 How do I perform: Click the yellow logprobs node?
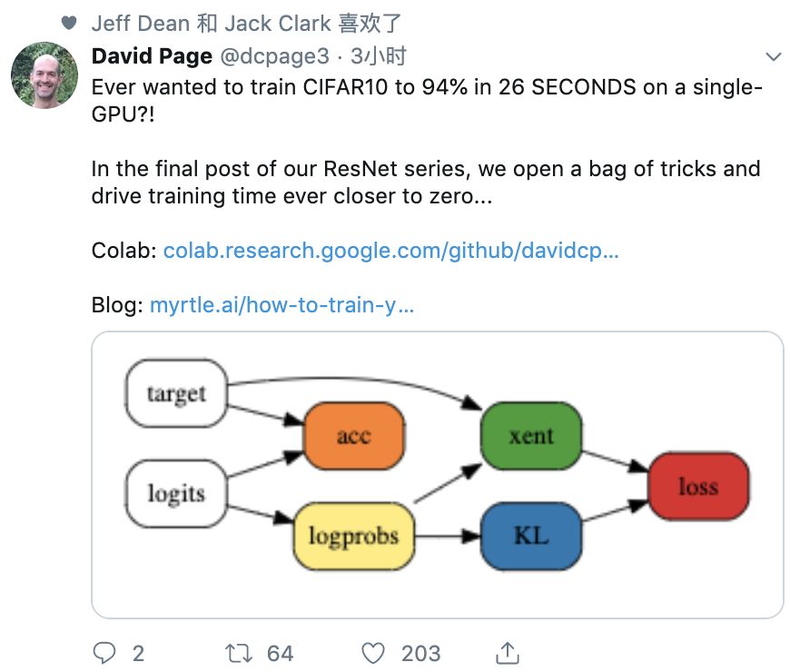coord(353,535)
